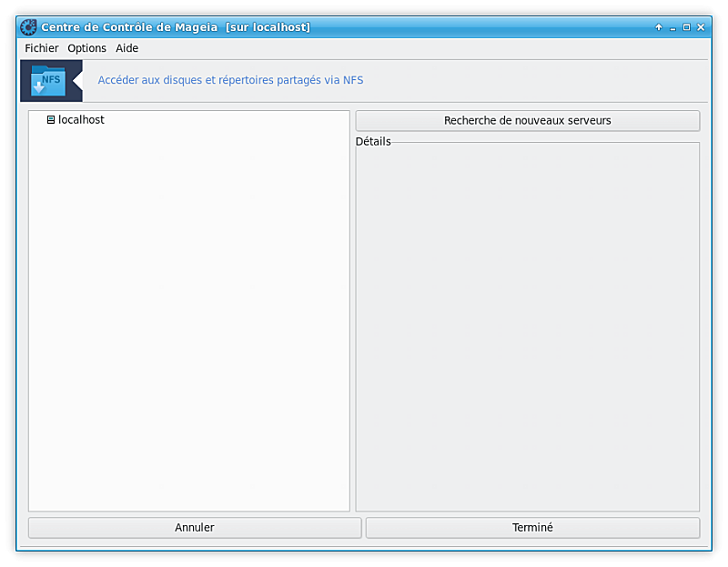The image size is (728, 567).
Task: Open the Fichier menu
Action: click(x=42, y=48)
